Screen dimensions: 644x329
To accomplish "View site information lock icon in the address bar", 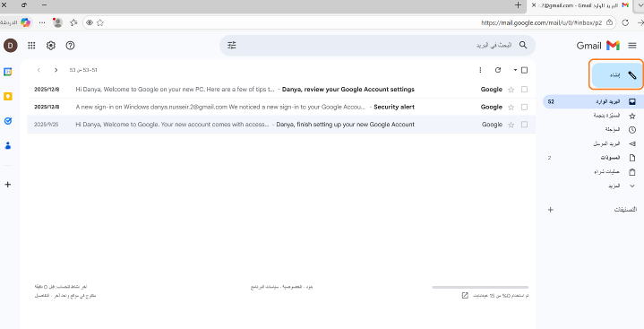I will 609,22.
